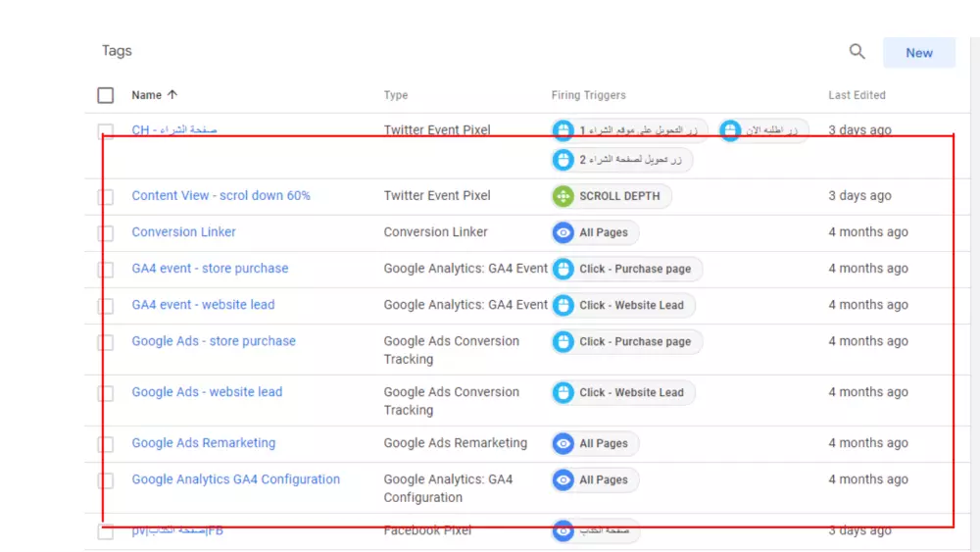Click the All Pages trigger beside Conversion Linker
This screenshot has width=980, height=552.
point(595,232)
